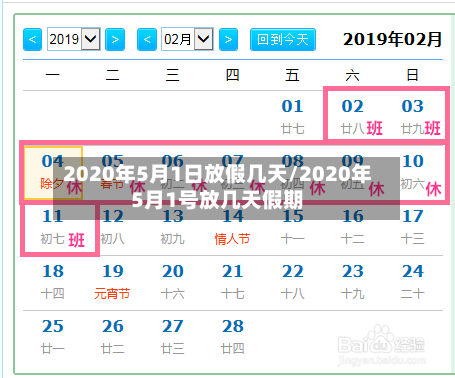The height and width of the screenshot is (378, 455).
Task: Select date 22 十八
Action: 293,283
